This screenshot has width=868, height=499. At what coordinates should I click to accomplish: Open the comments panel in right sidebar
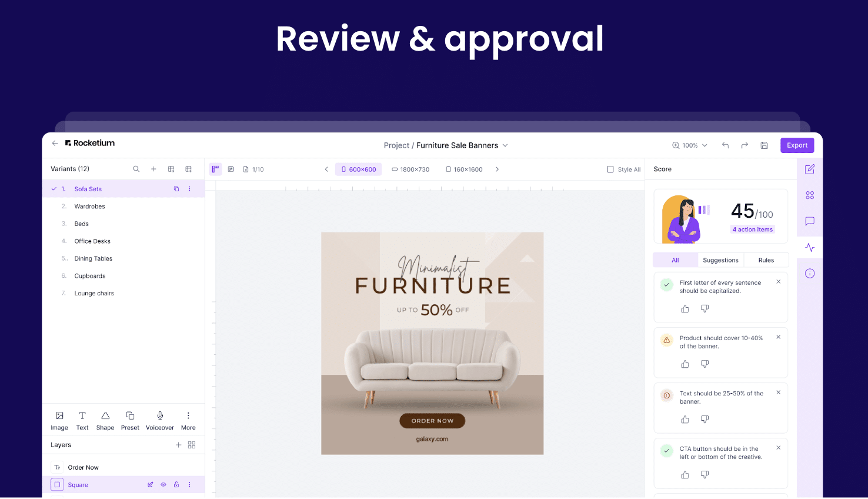point(810,221)
